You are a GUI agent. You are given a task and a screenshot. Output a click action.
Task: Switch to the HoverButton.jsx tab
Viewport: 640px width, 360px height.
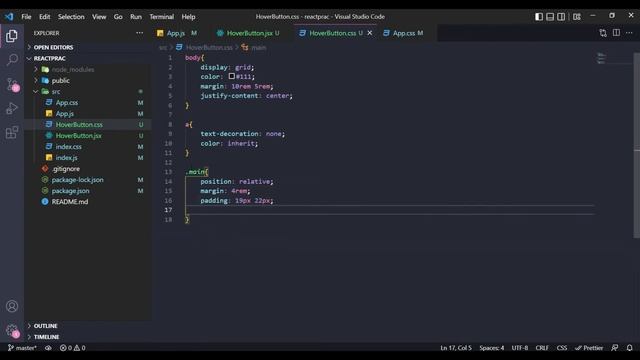pos(249,33)
